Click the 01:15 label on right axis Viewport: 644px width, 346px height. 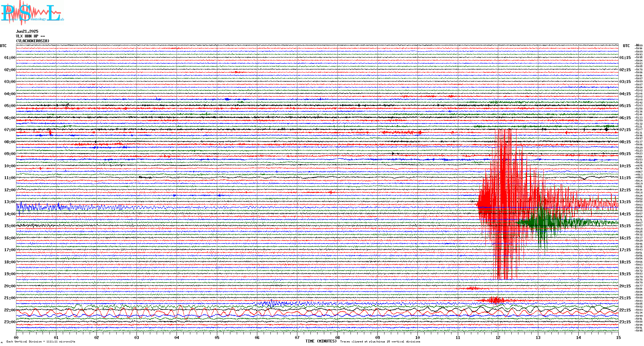click(625, 58)
